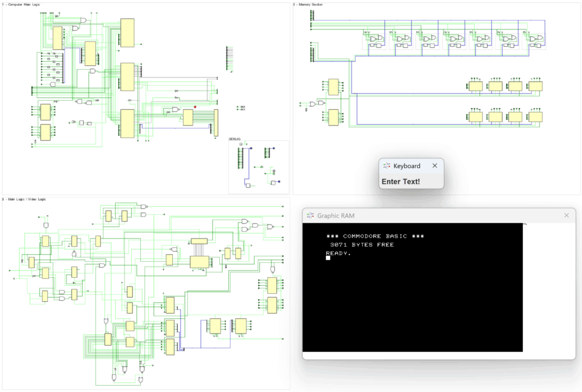Click the Keyboard window's circuit icon
This screenshot has width=582, height=392.
tap(386, 166)
